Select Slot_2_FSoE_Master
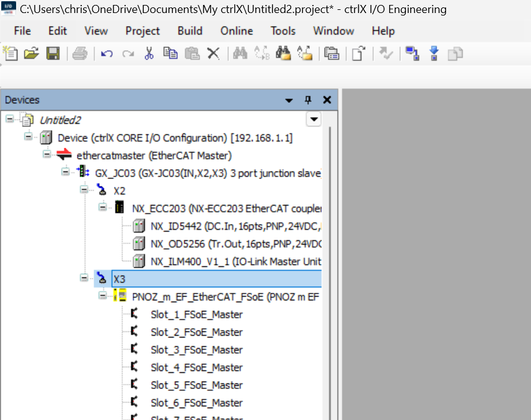Image resolution: width=531 pixels, height=420 pixels. click(197, 332)
